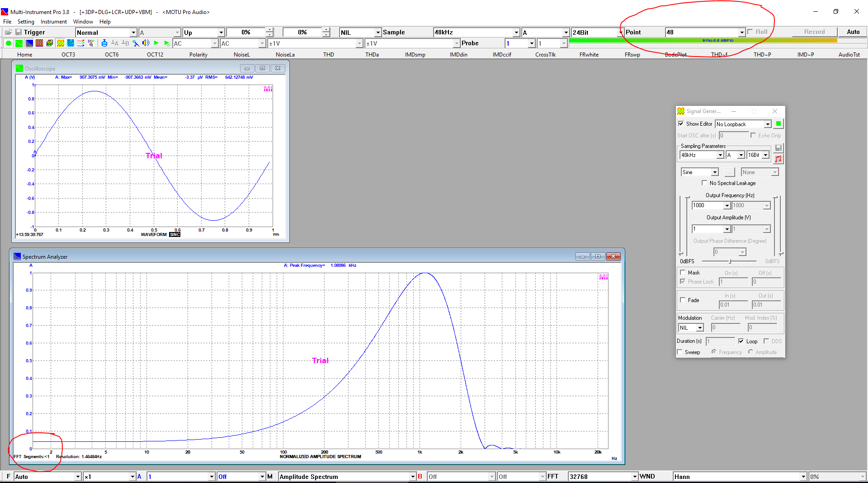Toggle the Loop checkbox
This screenshot has height=483, width=868.
pos(741,341)
